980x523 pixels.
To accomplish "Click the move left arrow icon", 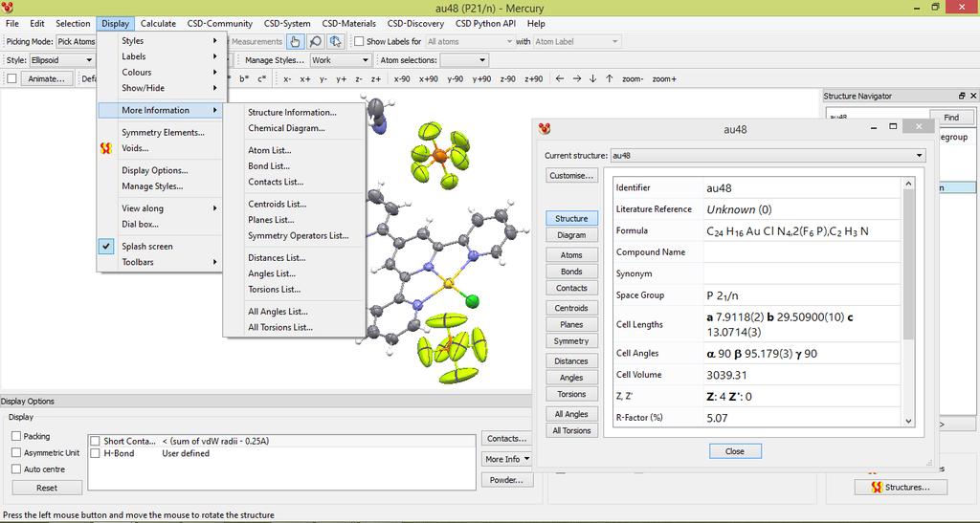I will coord(559,79).
